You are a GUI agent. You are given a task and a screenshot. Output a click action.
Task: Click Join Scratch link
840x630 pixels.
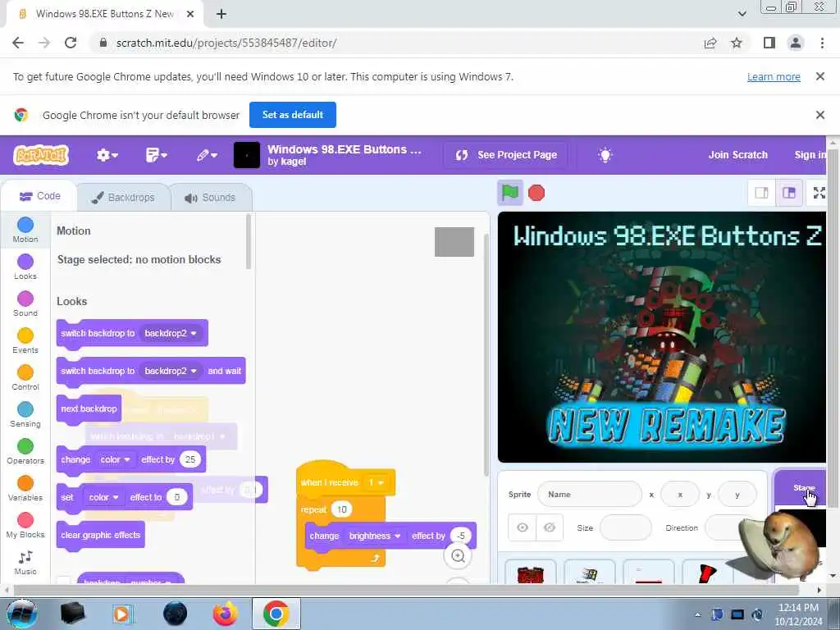click(737, 155)
